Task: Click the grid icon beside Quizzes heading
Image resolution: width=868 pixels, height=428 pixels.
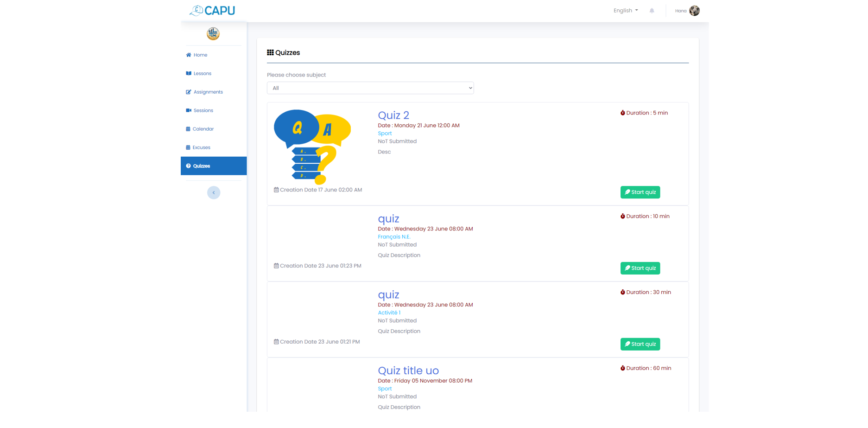Action: tap(270, 52)
